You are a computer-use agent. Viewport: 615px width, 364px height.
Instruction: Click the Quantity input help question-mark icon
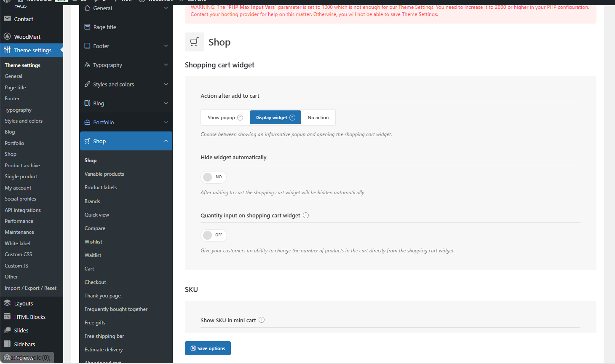[306, 215]
